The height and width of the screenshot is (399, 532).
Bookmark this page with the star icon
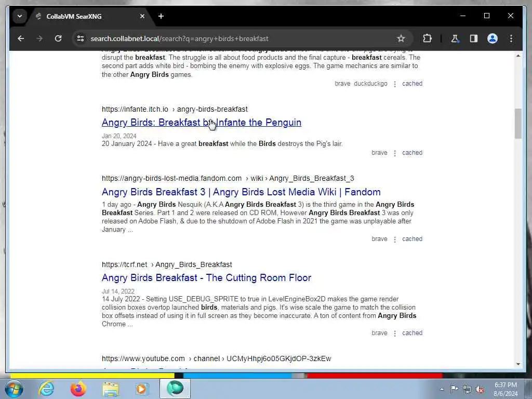point(401,38)
